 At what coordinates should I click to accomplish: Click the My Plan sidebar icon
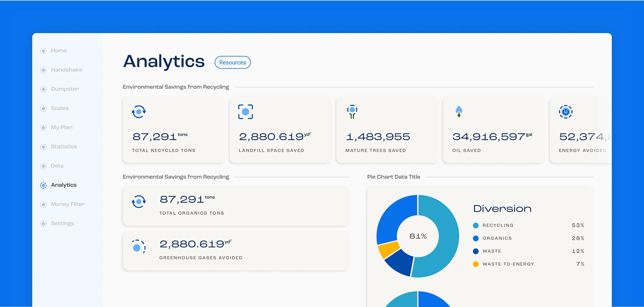coord(43,128)
